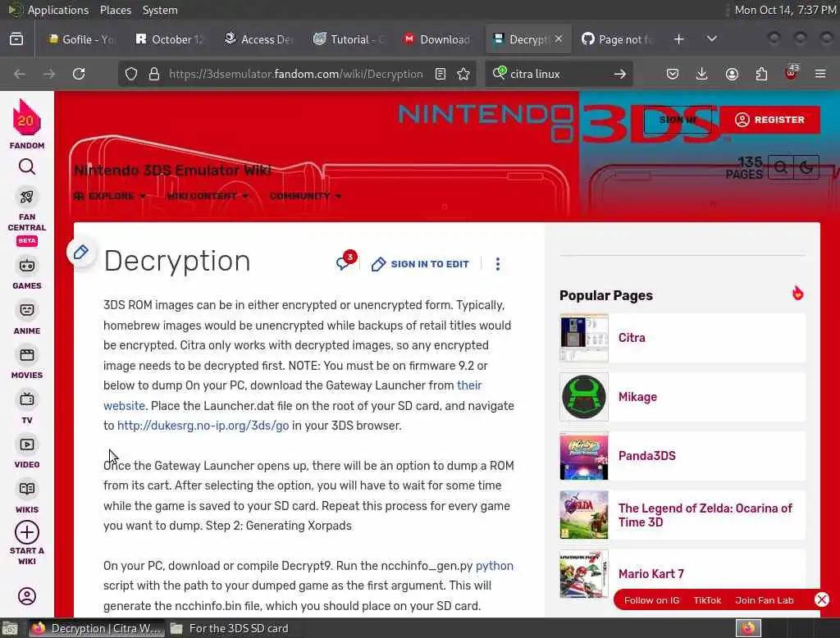Switch to the October 12 tab
This screenshot has height=638, width=840.
coord(170,39)
